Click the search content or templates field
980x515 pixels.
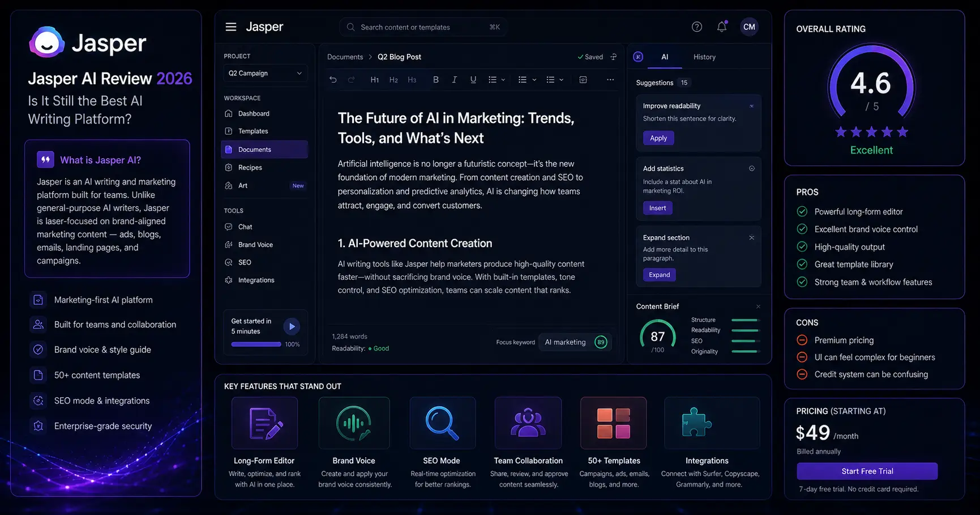[423, 27]
